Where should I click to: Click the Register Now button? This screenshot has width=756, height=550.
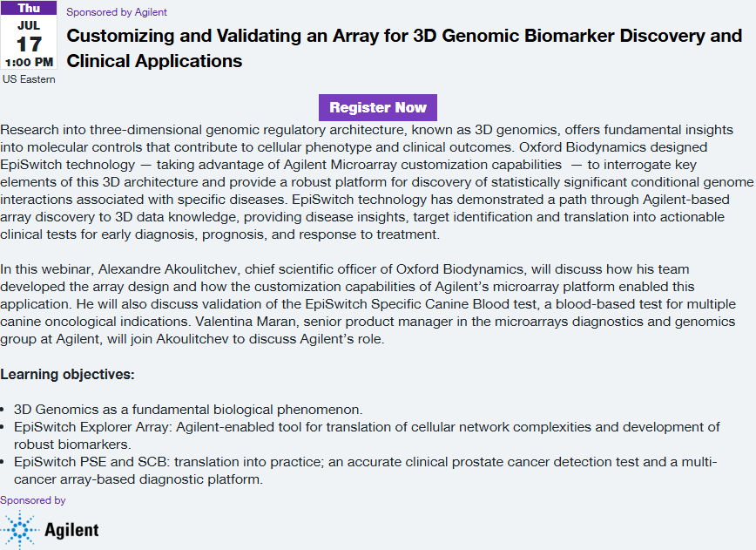click(378, 107)
